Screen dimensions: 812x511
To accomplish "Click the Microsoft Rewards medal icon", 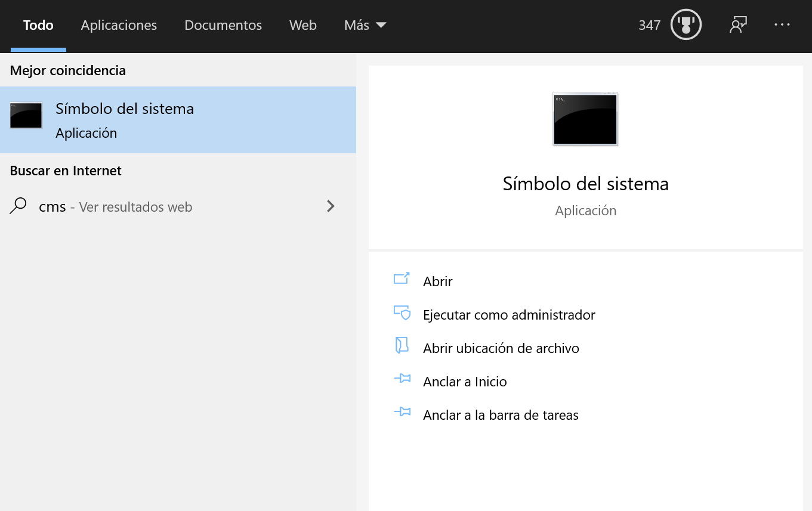I will pos(686,25).
